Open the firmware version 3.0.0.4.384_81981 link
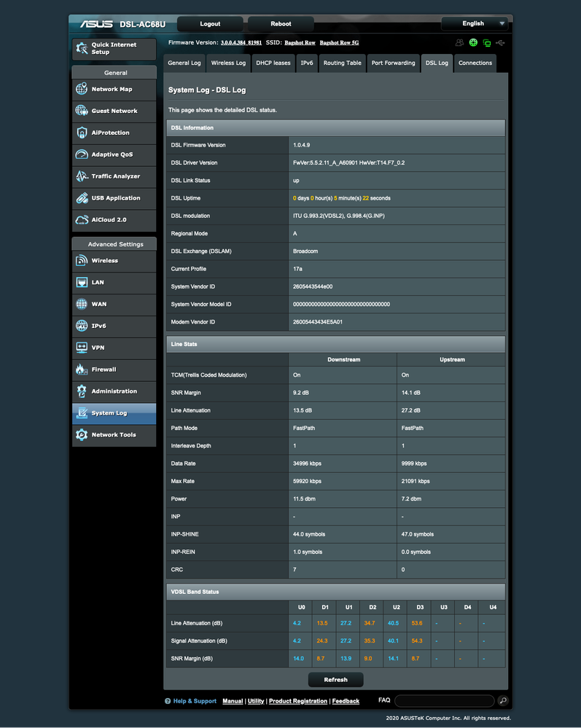Image resolution: width=581 pixels, height=728 pixels. (241, 43)
